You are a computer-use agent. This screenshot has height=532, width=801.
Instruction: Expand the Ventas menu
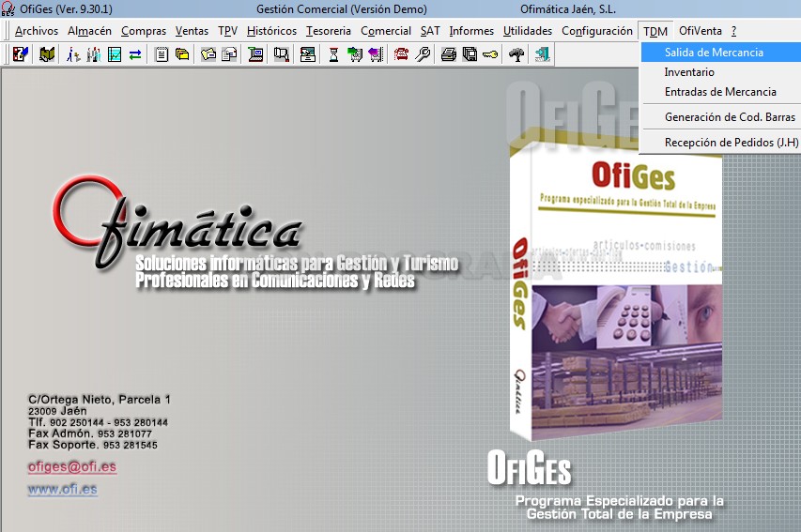(x=192, y=31)
